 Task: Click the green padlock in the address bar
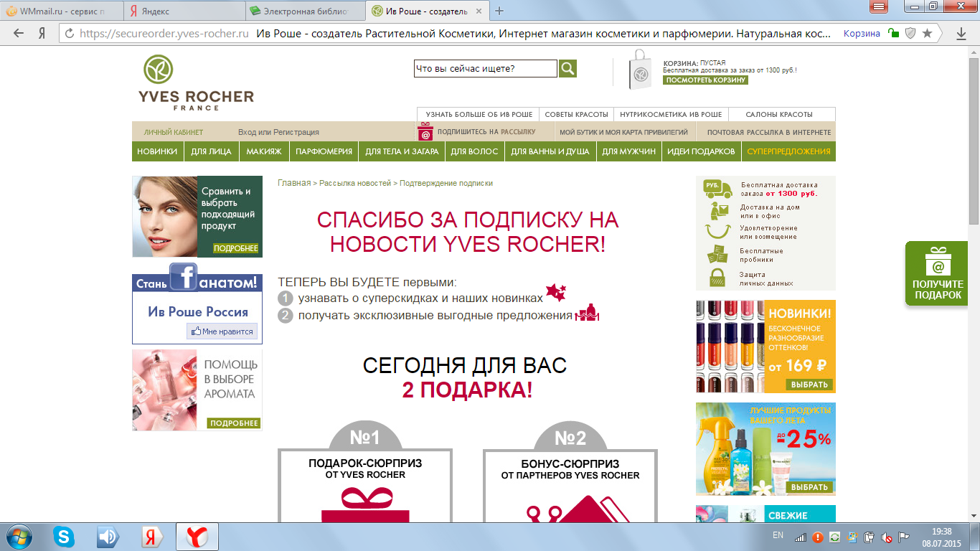[894, 33]
